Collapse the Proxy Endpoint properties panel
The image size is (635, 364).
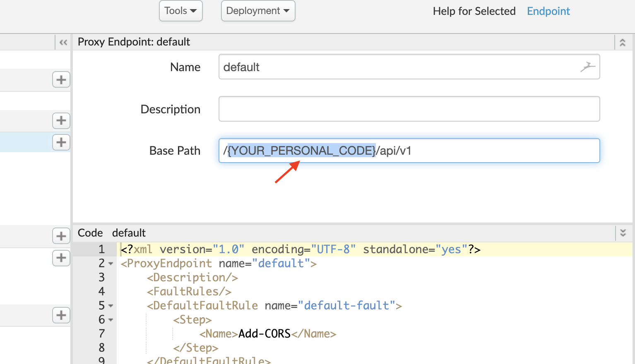pos(622,42)
